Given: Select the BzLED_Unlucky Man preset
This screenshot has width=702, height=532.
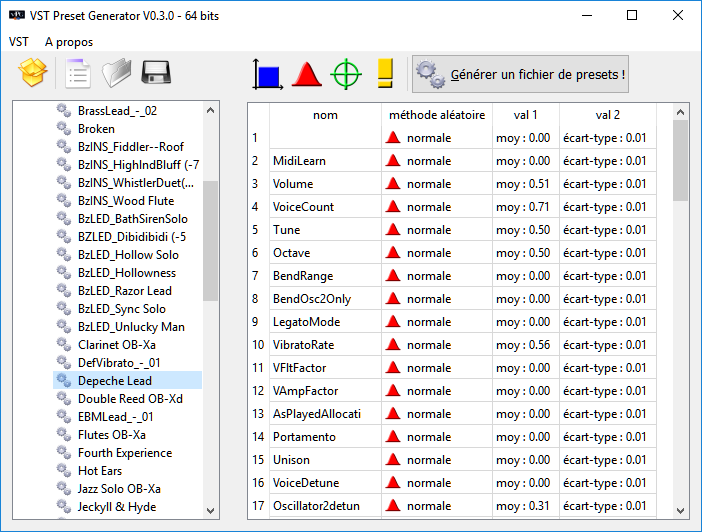Looking at the screenshot, I should click(131, 327).
